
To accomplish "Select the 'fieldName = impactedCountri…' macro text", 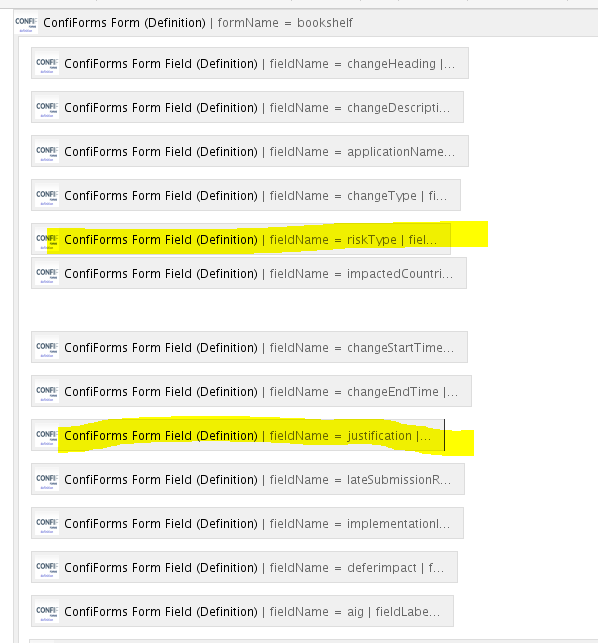I will click(361, 274).
